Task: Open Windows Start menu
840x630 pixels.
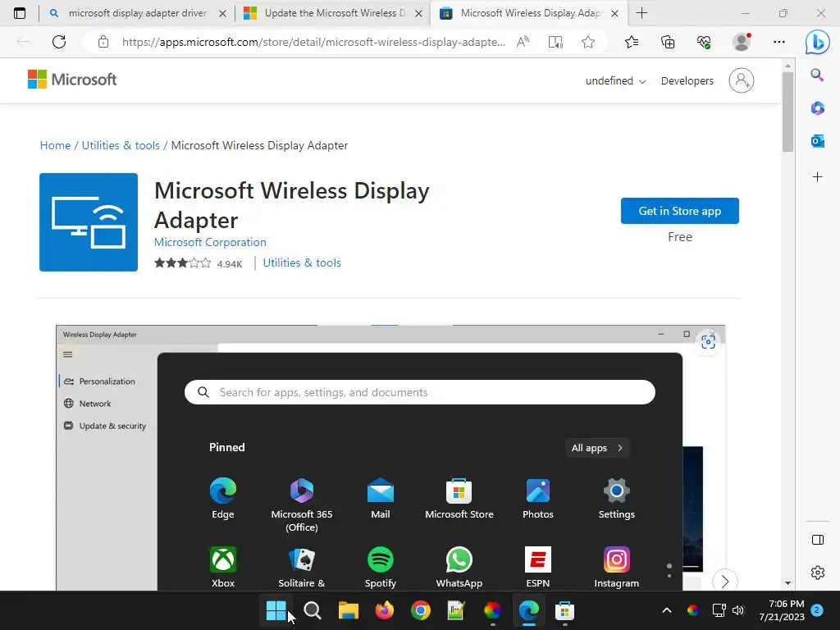Action: pyautogui.click(x=276, y=610)
